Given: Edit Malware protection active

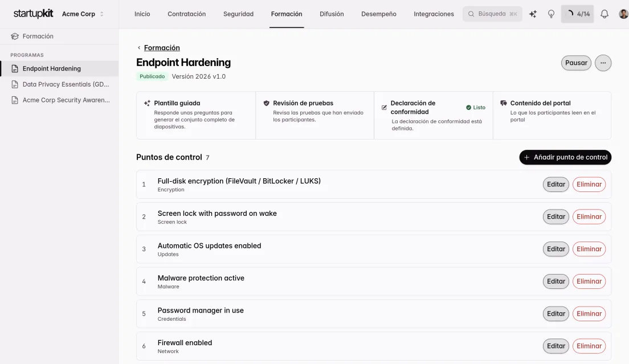Looking at the screenshot, I should [x=556, y=281].
